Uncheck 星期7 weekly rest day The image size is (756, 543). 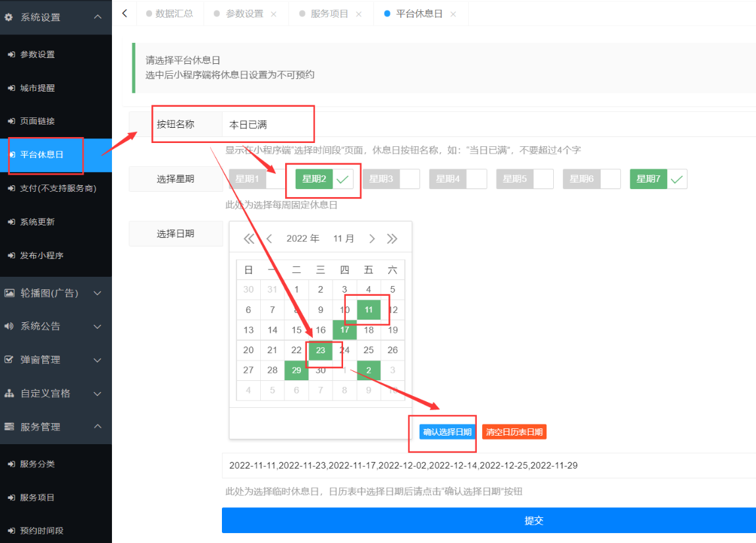click(x=659, y=179)
